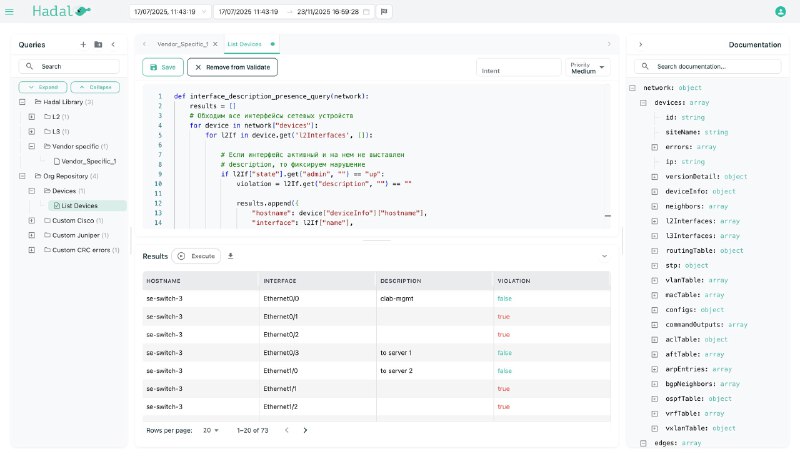800x459 pixels.
Task: Collapse the Vendor specific folder
Action: (32, 146)
